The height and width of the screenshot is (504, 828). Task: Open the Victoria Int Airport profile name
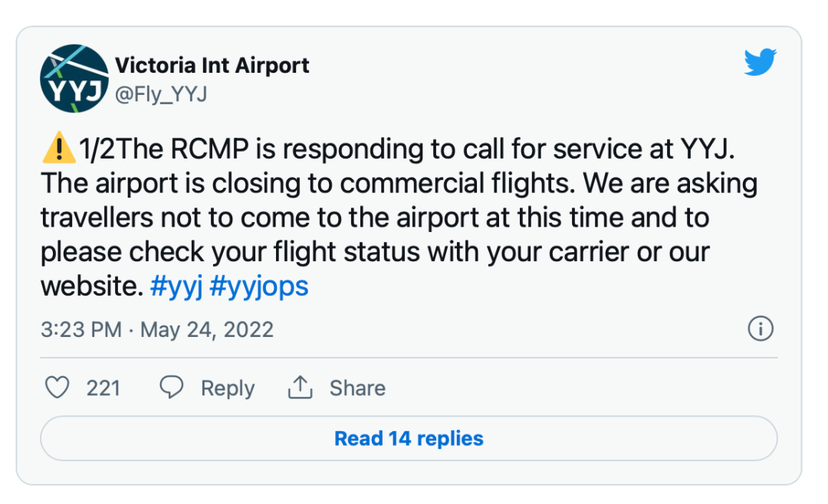pyautogui.click(x=212, y=66)
